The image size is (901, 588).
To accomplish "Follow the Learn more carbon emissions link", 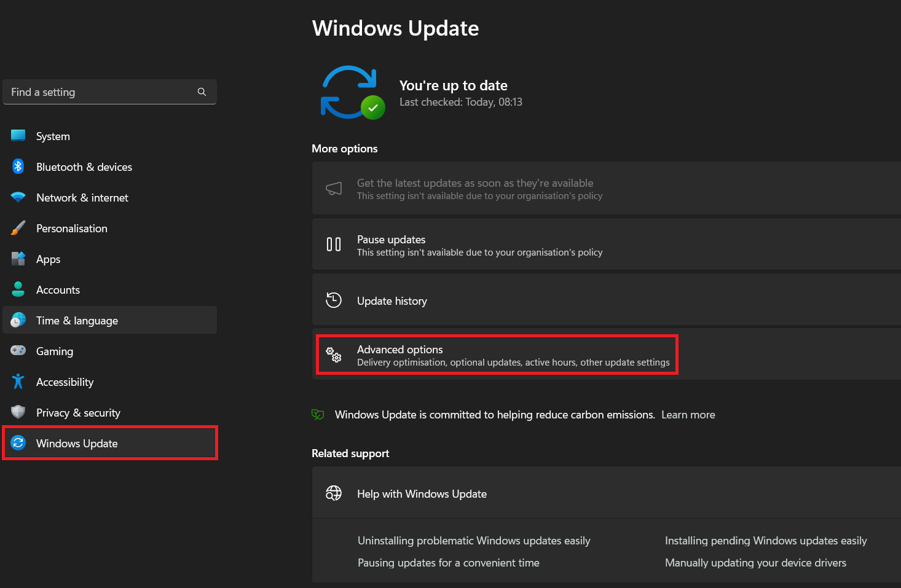I will 688,415.
